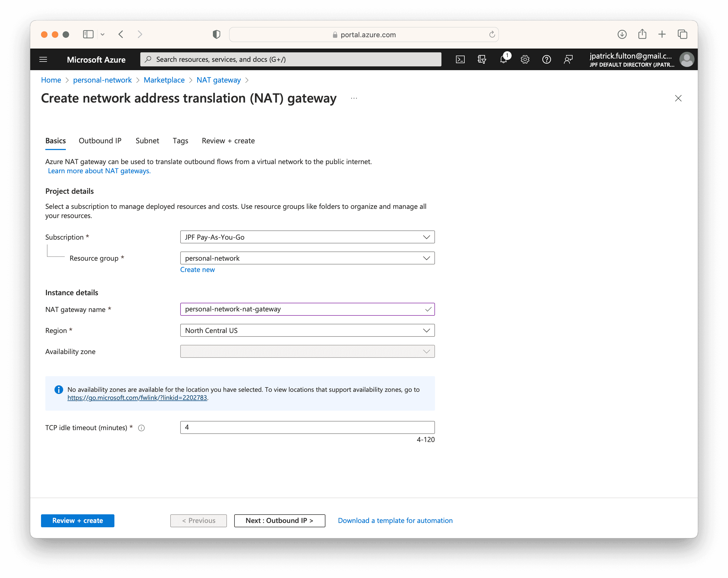Open the Feedback icon
This screenshot has width=728, height=578.
coord(568,59)
